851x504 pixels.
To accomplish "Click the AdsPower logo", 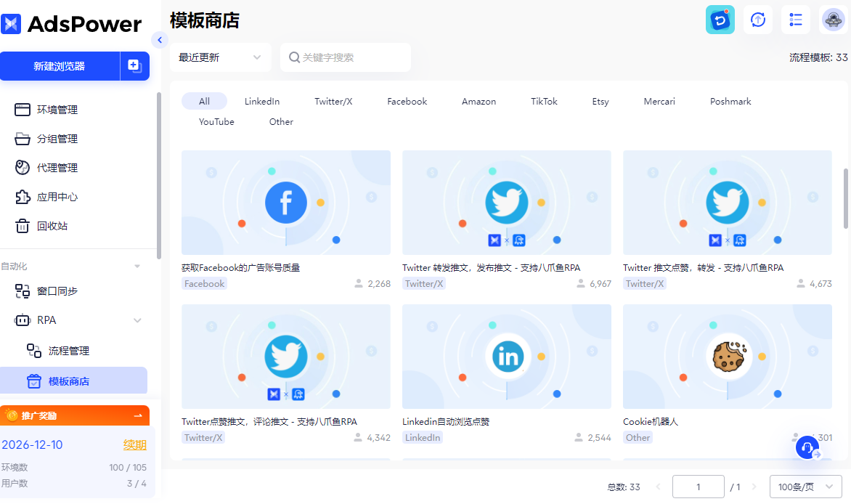I will click(71, 24).
